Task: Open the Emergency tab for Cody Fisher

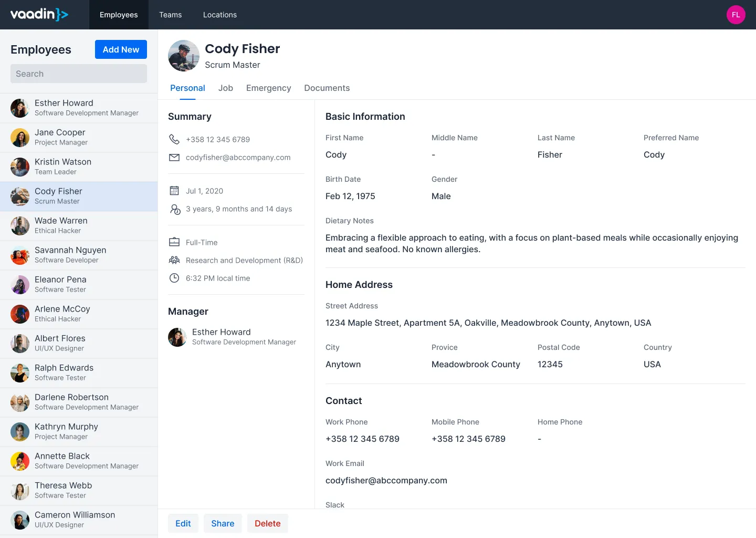Action: pyautogui.click(x=268, y=88)
